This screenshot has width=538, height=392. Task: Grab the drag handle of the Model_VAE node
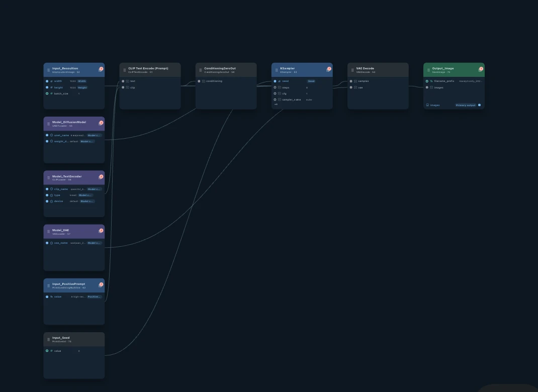coord(48,232)
